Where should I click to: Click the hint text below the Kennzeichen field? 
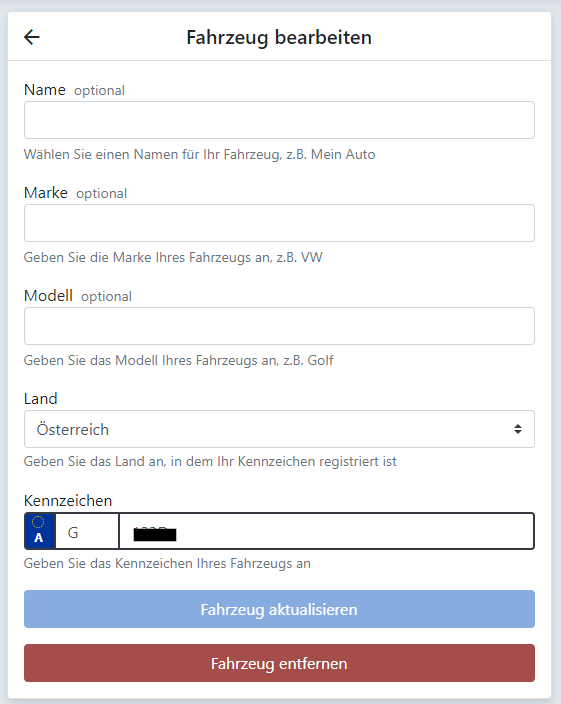click(167, 563)
